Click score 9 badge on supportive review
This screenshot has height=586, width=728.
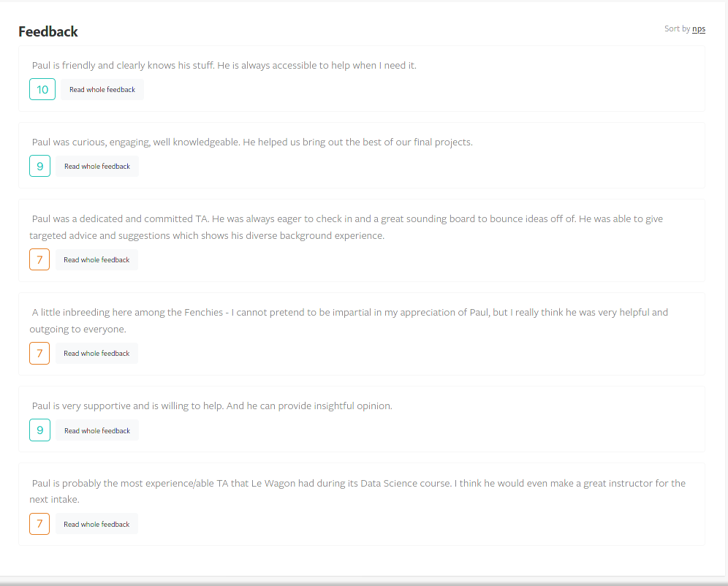tap(40, 430)
